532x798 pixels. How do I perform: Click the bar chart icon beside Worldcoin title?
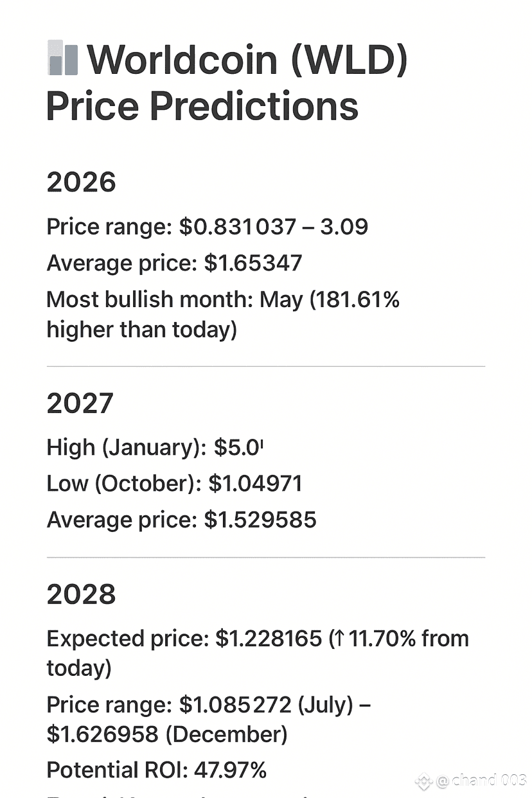tap(63, 58)
